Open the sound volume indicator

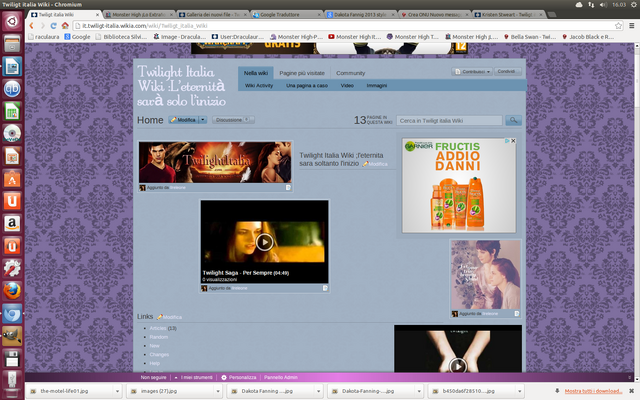(x=604, y=4)
